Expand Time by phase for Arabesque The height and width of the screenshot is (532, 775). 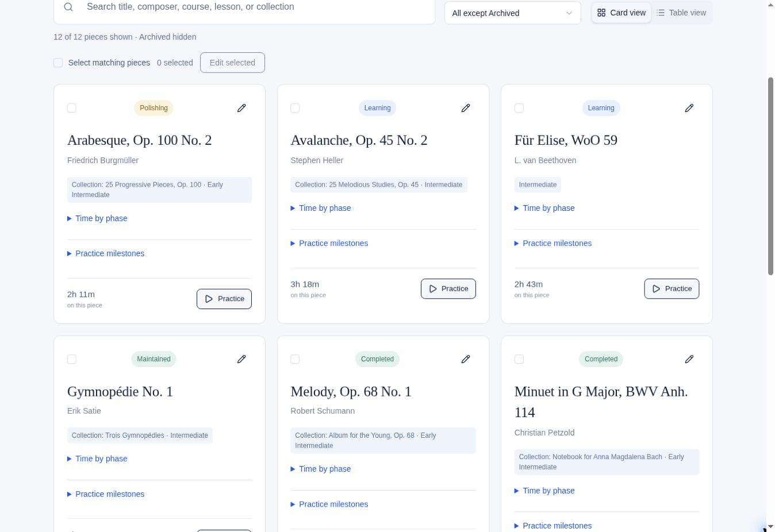point(97,218)
